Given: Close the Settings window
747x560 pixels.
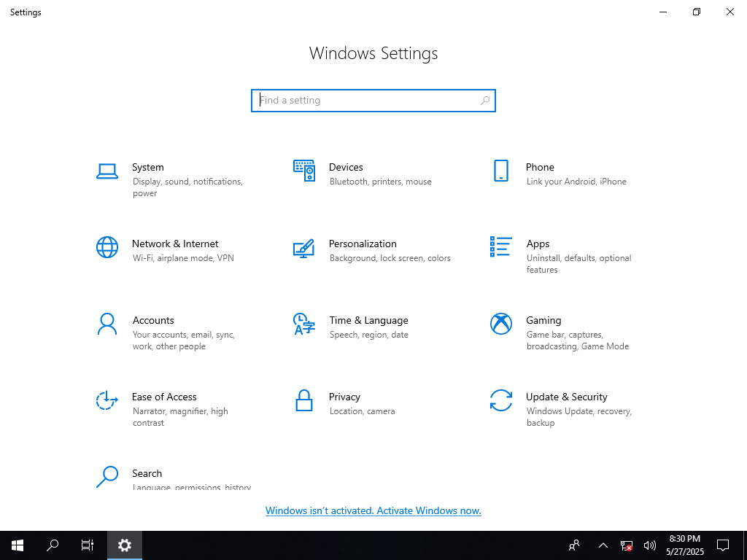Looking at the screenshot, I should click(729, 12).
